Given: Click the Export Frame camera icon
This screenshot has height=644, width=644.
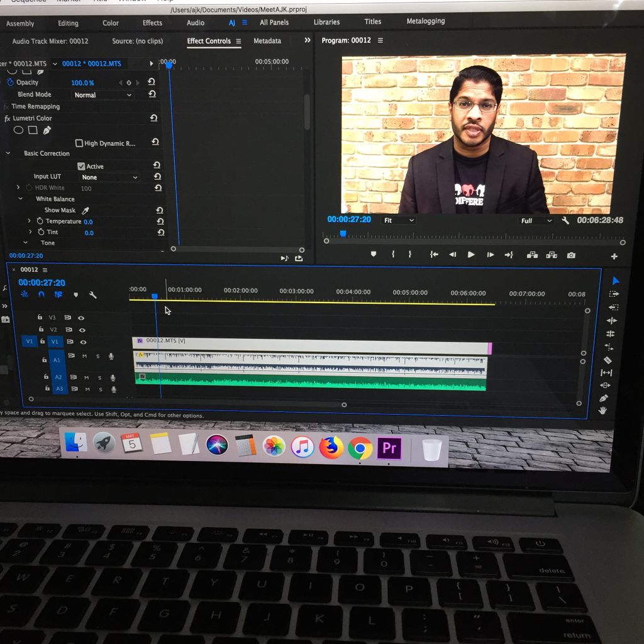Looking at the screenshot, I should pos(571,255).
